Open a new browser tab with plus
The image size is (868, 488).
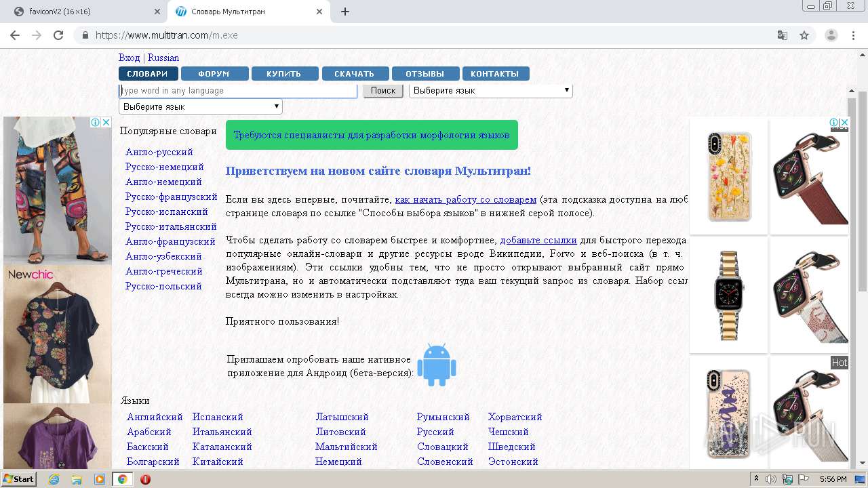coord(345,12)
